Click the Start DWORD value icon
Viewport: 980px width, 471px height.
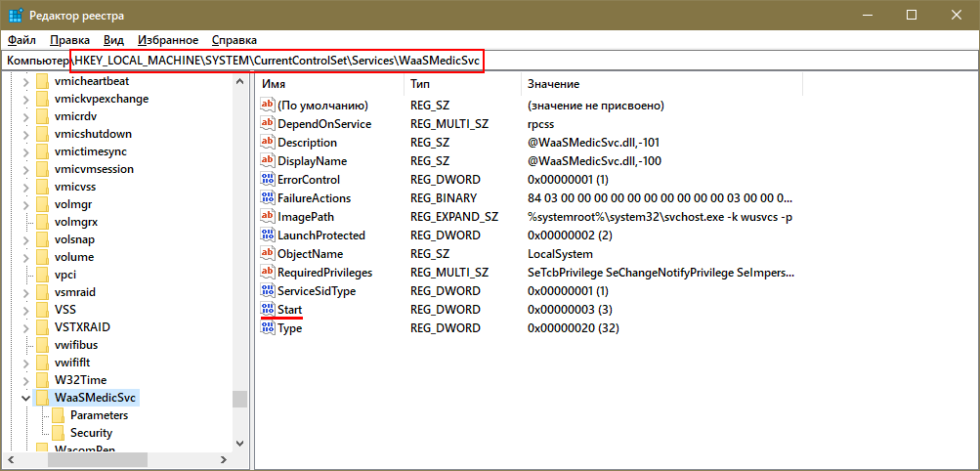267,310
